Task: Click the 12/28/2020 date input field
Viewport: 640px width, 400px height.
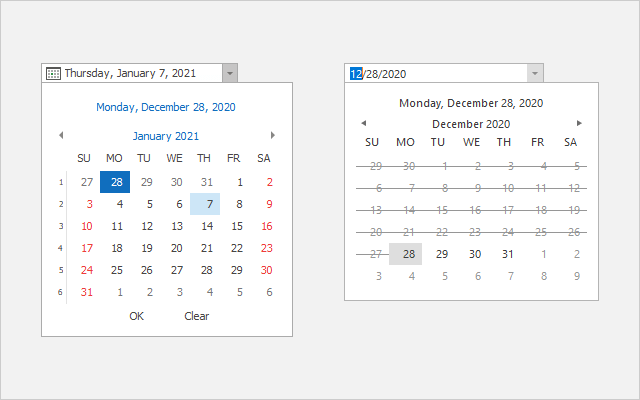Action: tap(440, 73)
